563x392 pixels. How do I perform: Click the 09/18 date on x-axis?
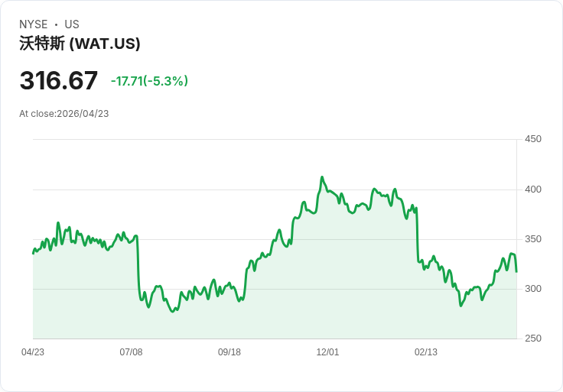click(x=229, y=352)
